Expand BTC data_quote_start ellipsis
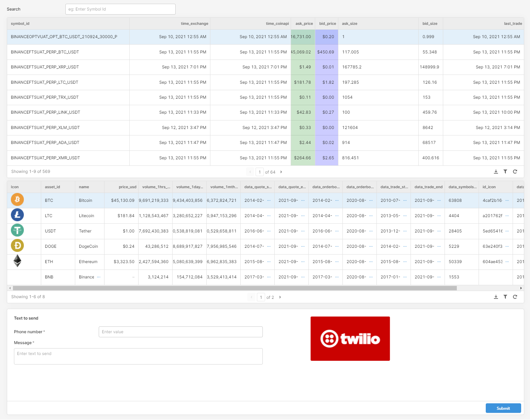 tap(269, 200)
